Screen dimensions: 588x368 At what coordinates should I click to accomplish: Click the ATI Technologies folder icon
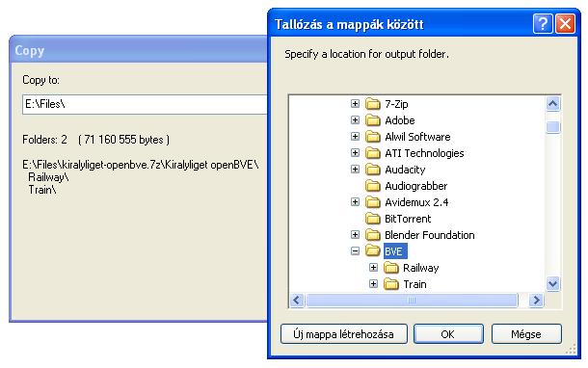pyautogui.click(x=373, y=153)
